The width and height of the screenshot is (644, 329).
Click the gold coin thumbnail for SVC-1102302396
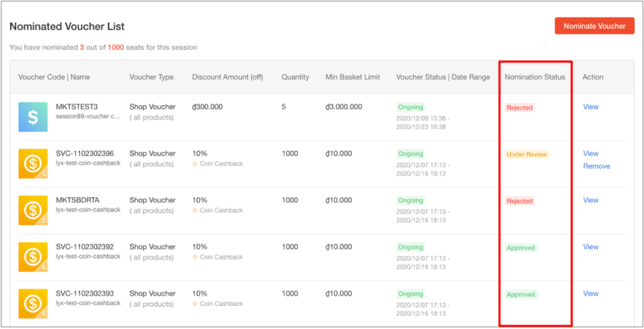(33, 163)
